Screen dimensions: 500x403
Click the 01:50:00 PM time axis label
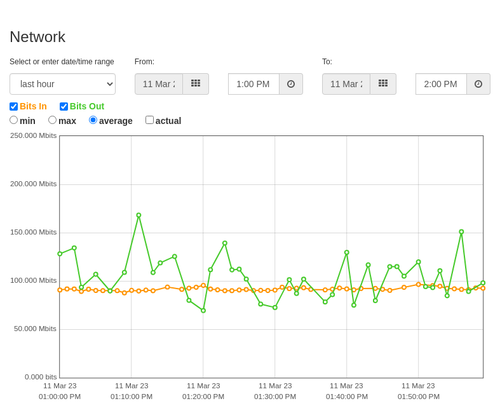[x=419, y=397]
